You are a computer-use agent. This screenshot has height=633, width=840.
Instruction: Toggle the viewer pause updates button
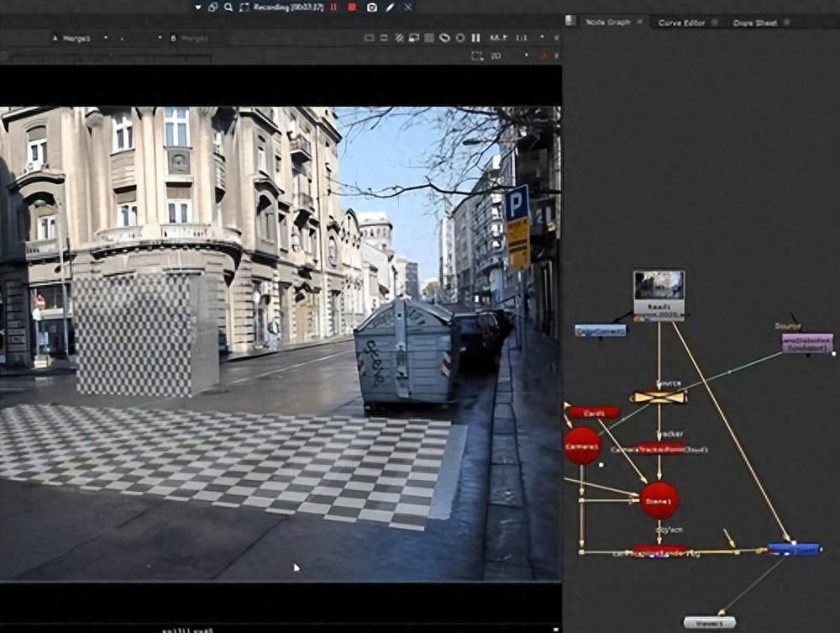click(475, 38)
